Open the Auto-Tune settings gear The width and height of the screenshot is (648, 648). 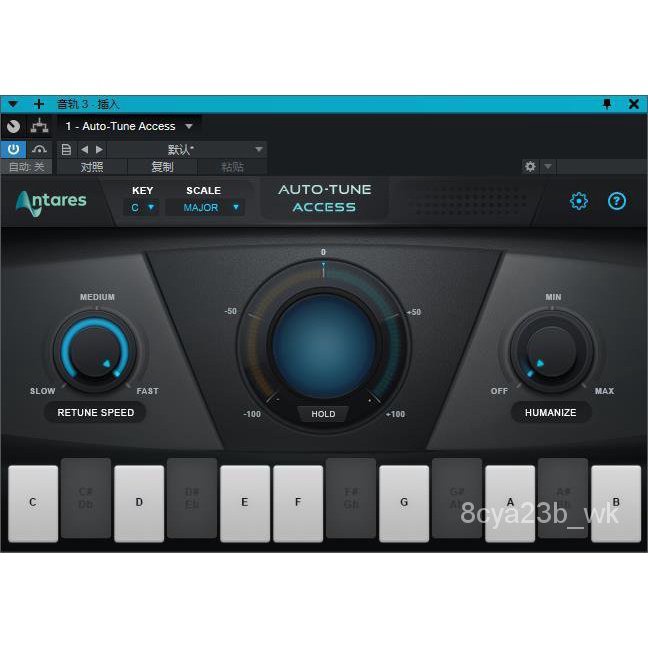coord(579,201)
